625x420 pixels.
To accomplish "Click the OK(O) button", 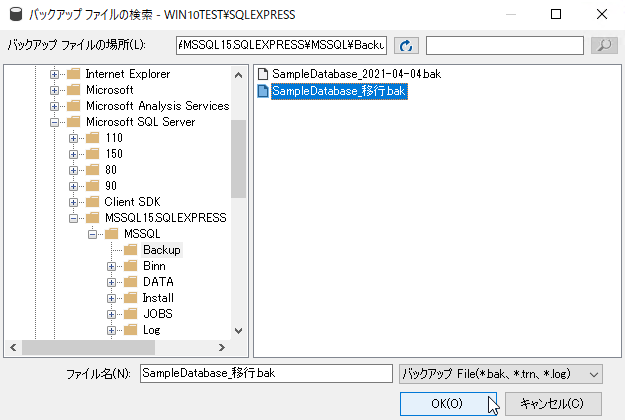I will click(x=448, y=404).
